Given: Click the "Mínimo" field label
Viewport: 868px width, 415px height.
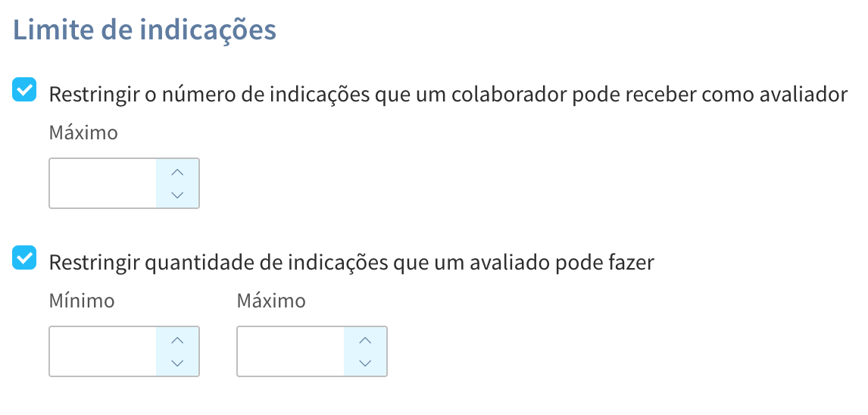Looking at the screenshot, I should [x=82, y=301].
